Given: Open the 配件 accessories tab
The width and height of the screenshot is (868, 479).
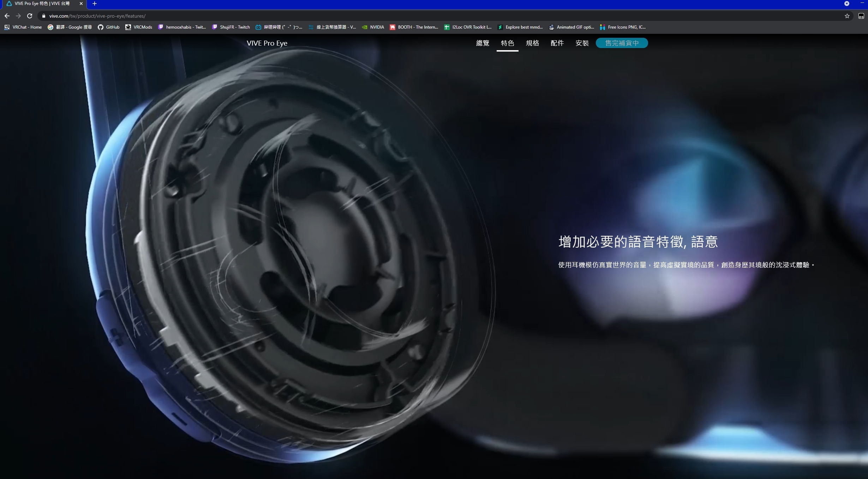Looking at the screenshot, I should [x=557, y=43].
